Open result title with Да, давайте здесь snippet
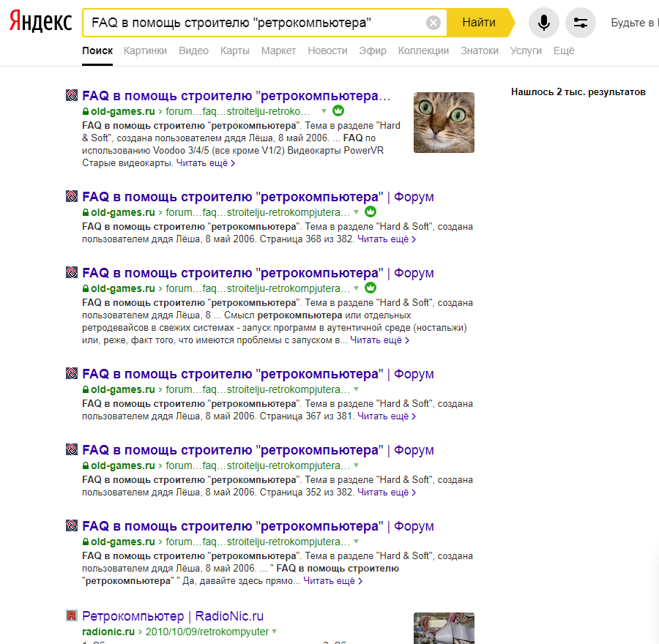Image resolution: width=659 pixels, height=644 pixels. (258, 526)
